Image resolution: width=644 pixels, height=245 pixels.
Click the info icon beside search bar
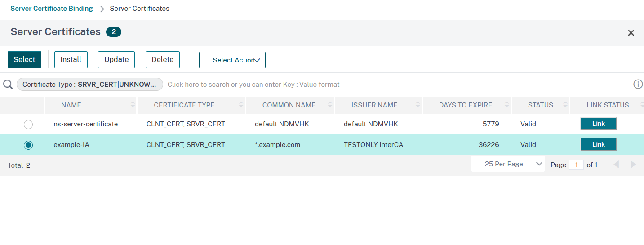pos(638,84)
